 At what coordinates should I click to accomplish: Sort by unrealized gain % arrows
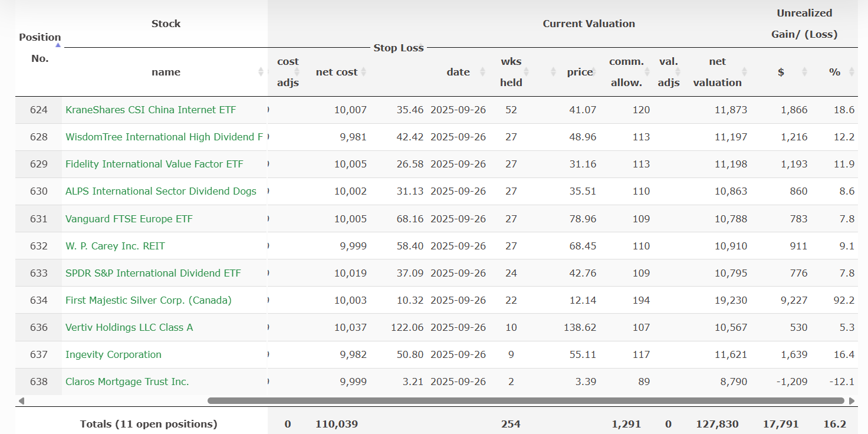pyautogui.click(x=851, y=72)
